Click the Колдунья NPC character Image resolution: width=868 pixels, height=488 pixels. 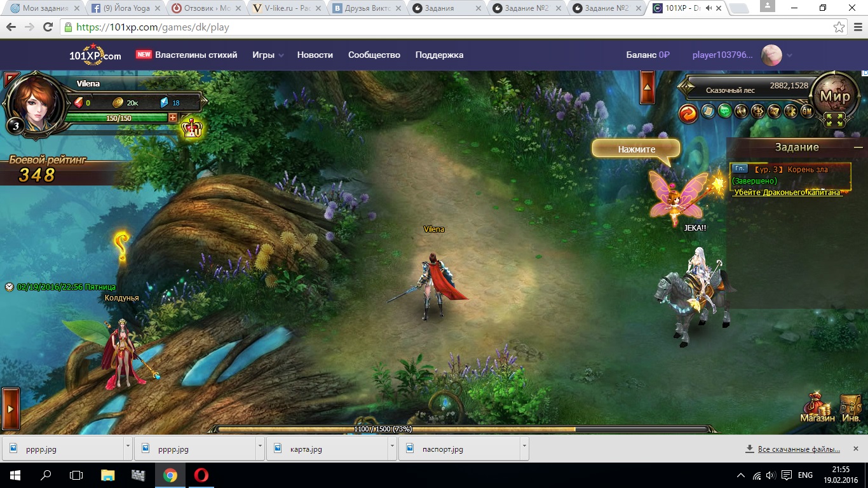[x=125, y=354]
